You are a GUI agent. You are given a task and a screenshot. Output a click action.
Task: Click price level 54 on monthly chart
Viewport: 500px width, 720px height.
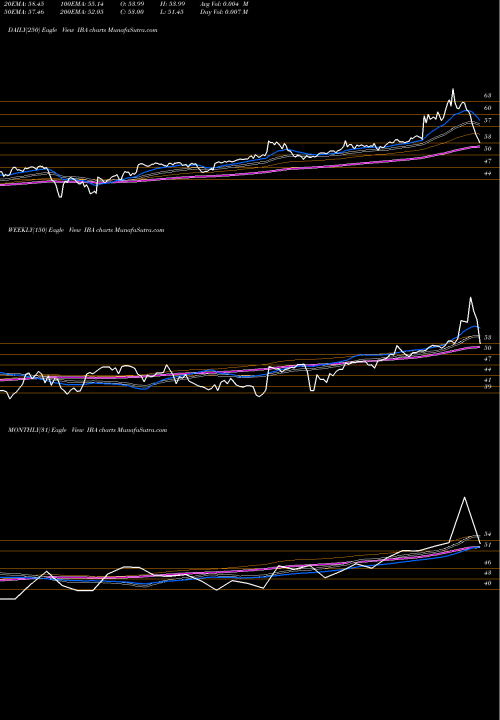coord(487,534)
